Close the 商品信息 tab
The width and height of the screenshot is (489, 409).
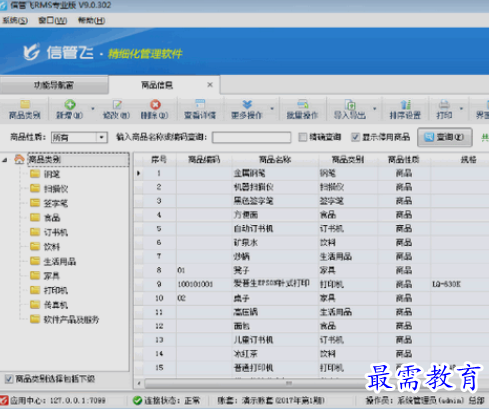[x=210, y=85]
